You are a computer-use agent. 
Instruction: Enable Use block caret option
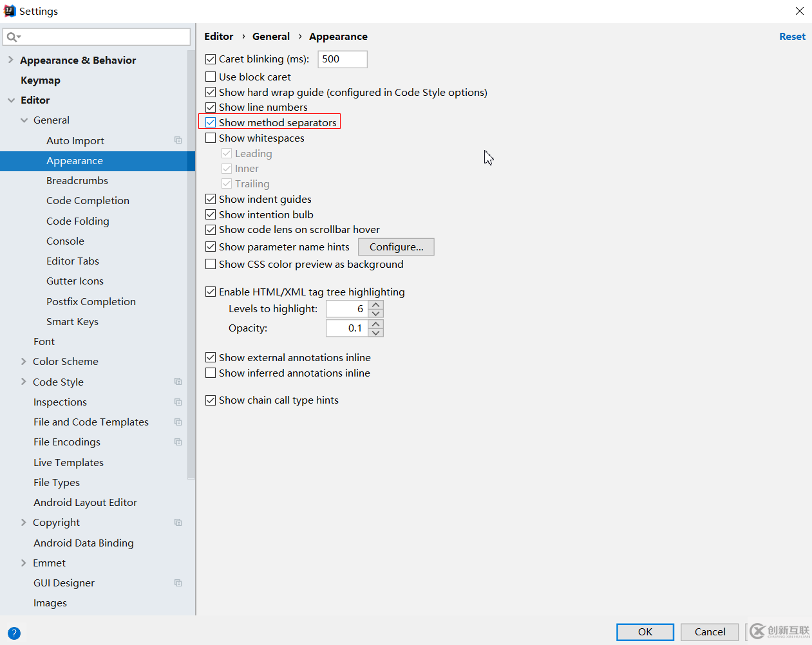211,77
